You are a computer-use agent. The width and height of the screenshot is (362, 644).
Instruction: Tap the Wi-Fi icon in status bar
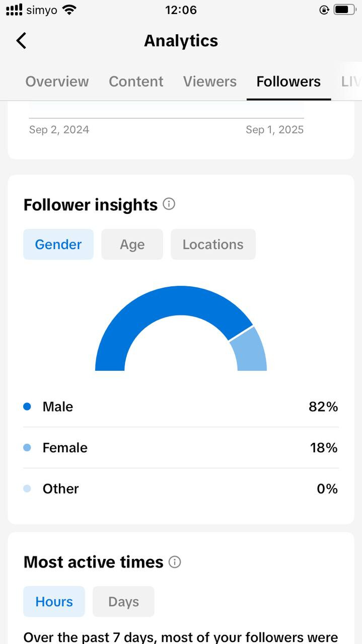[x=70, y=10]
